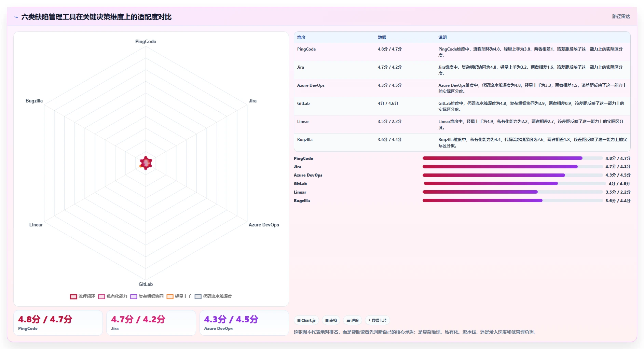Image resolution: width=644 pixels, height=349 pixels.
Task: Open the Jira 4.7分 / 4.2分 data card
Action: [x=151, y=323]
